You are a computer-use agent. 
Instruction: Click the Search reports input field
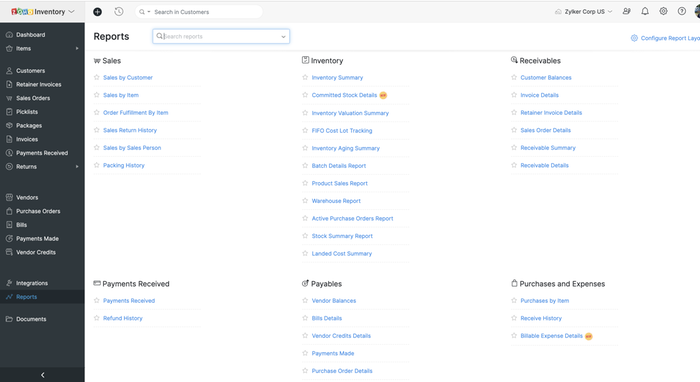pyautogui.click(x=221, y=37)
